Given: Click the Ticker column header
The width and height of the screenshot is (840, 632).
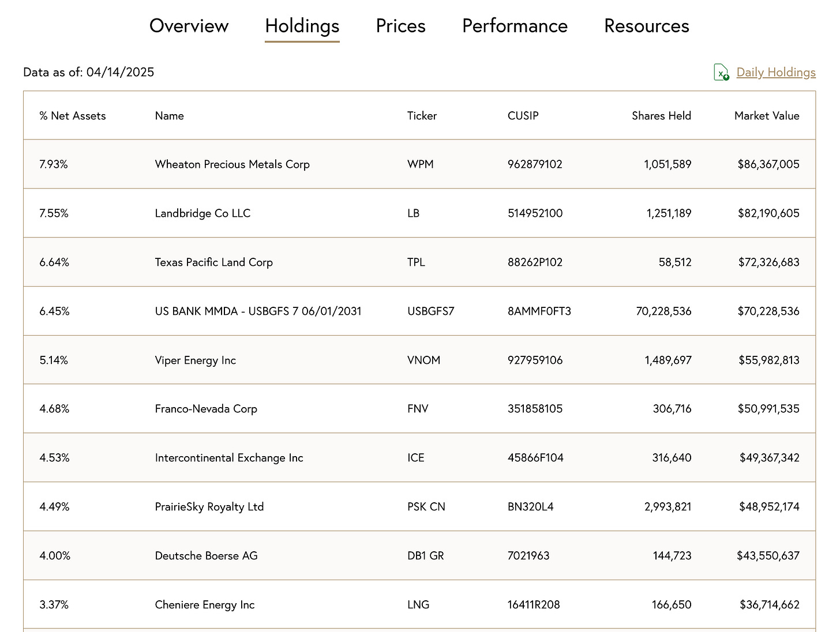Looking at the screenshot, I should pos(422,116).
